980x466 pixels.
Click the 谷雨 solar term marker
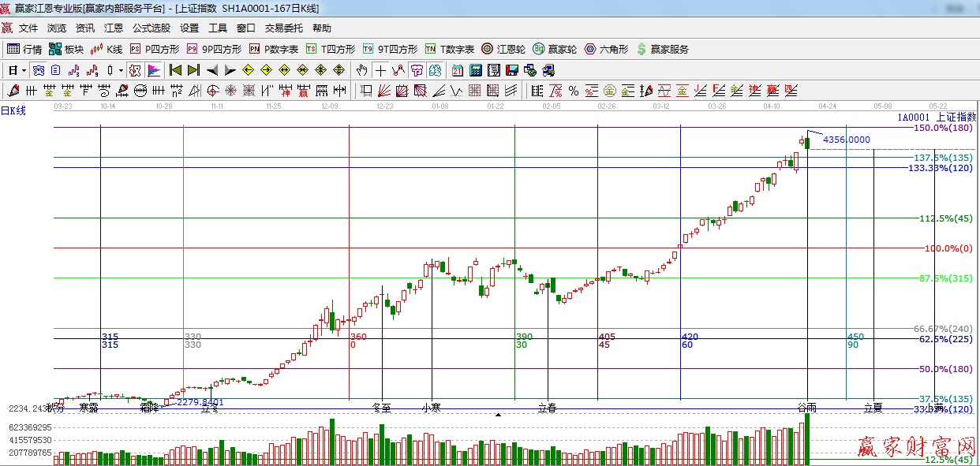tap(806, 408)
